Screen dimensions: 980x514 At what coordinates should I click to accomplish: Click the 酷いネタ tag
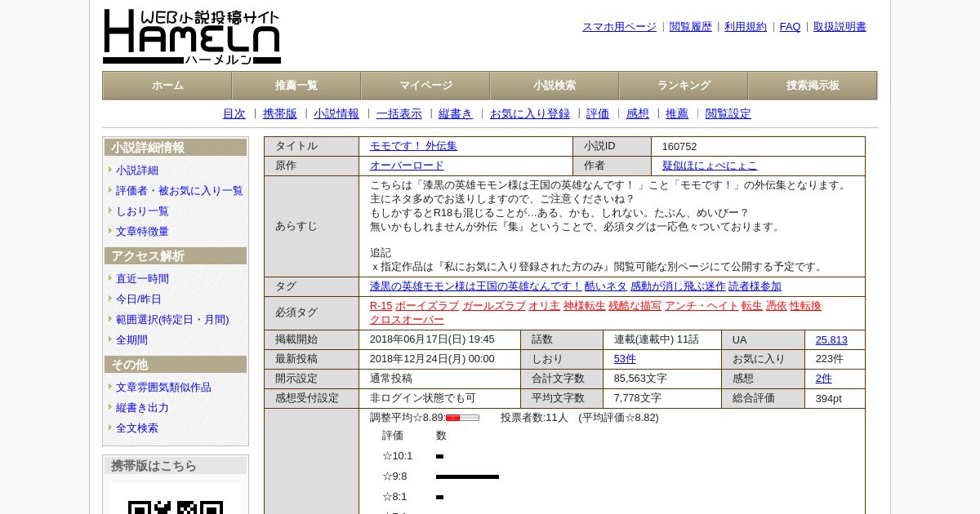[606, 286]
